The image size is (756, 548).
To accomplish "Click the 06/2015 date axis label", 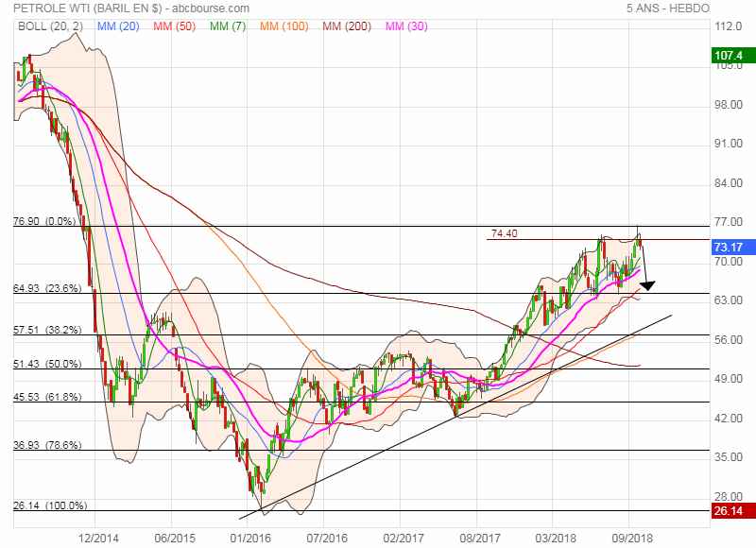I will (x=175, y=538).
